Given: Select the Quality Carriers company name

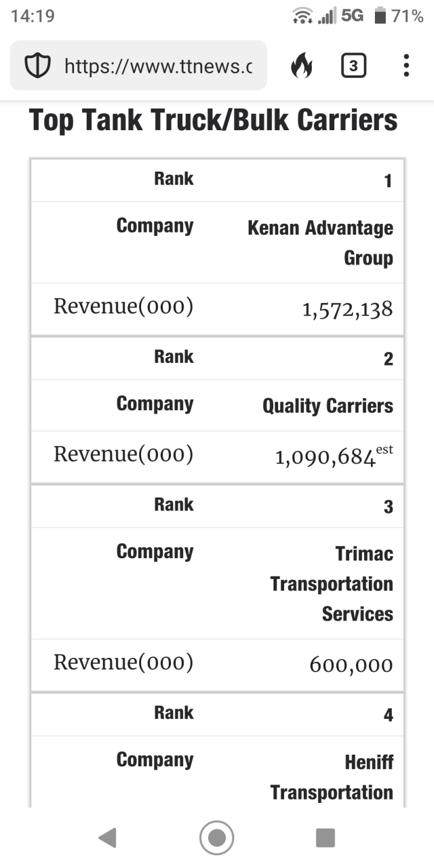Looking at the screenshot, I should 328,406.
